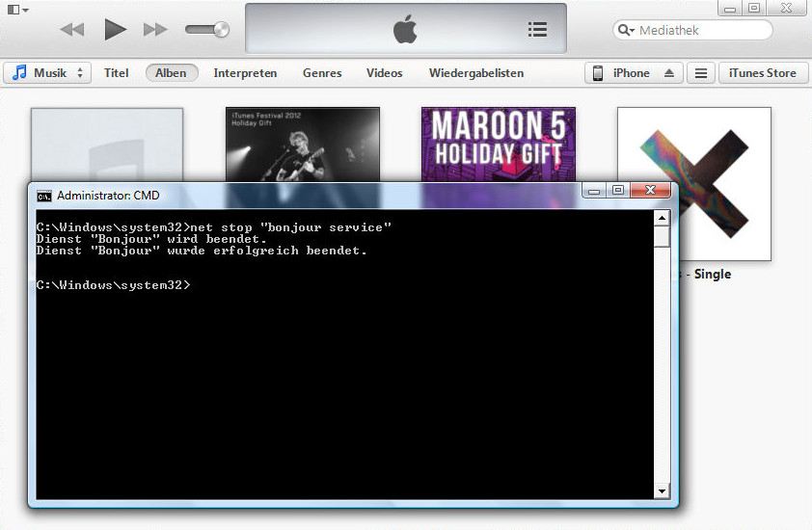This screenshot has width=812, height=530.
Task: Eject the iPhone with the eject icon
Action: tap(669, 73)
